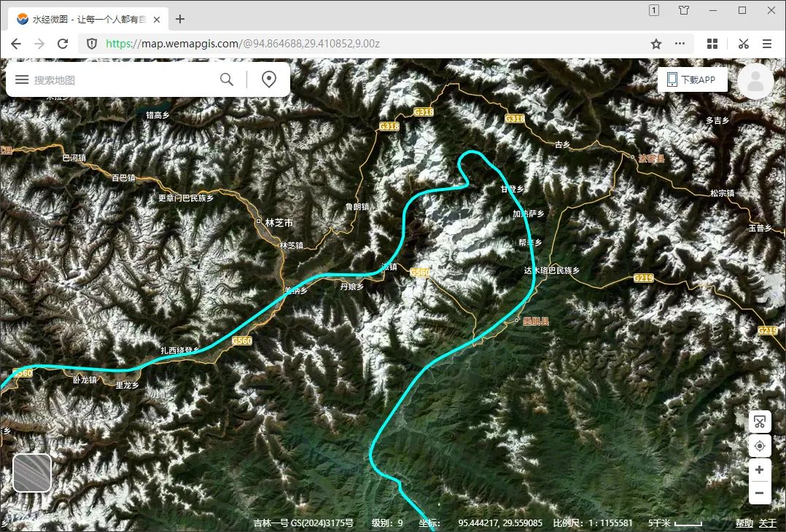
Task: Open the scissors measuring tool on map
Action: pos(760,422)
